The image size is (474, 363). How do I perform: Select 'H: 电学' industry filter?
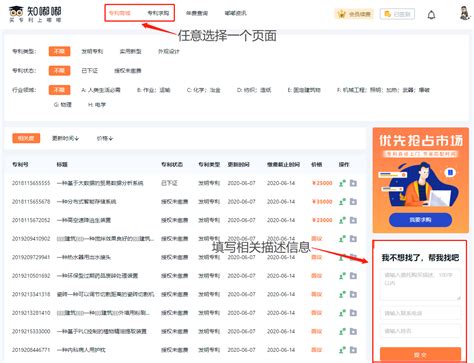click(97, 105)
